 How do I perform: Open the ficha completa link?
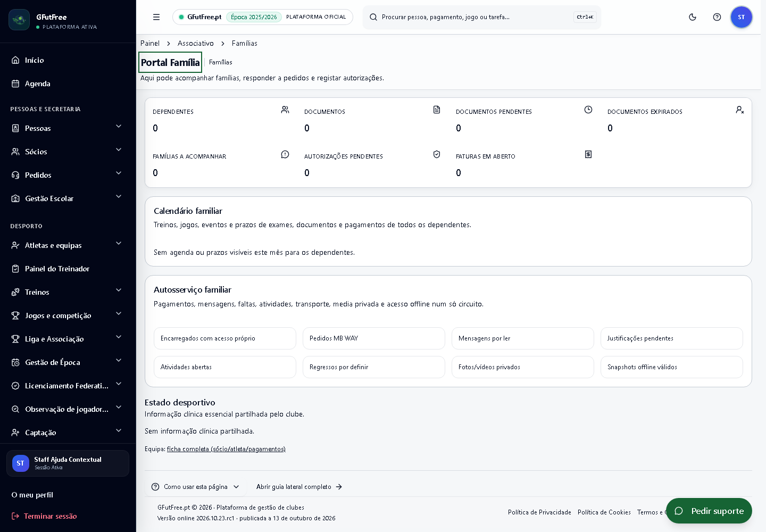pyautogui.click(x=226, y=449)
